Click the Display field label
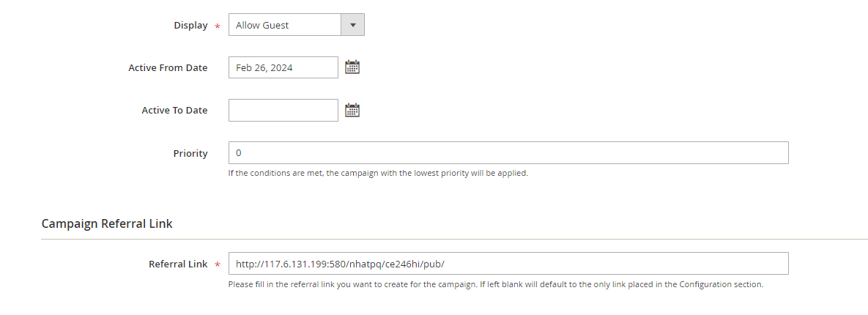Image resolution: width=868 pixels, height=315 pixels. tap(190, 25)
